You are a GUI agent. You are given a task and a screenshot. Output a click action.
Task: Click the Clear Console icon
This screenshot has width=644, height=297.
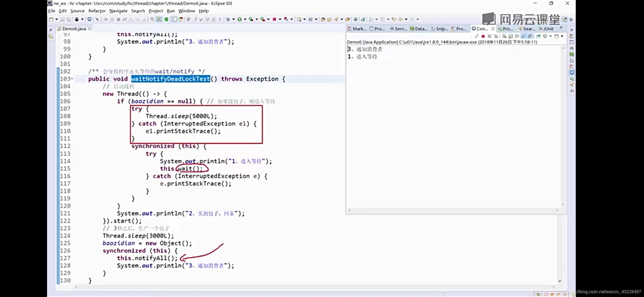point(504,36)
